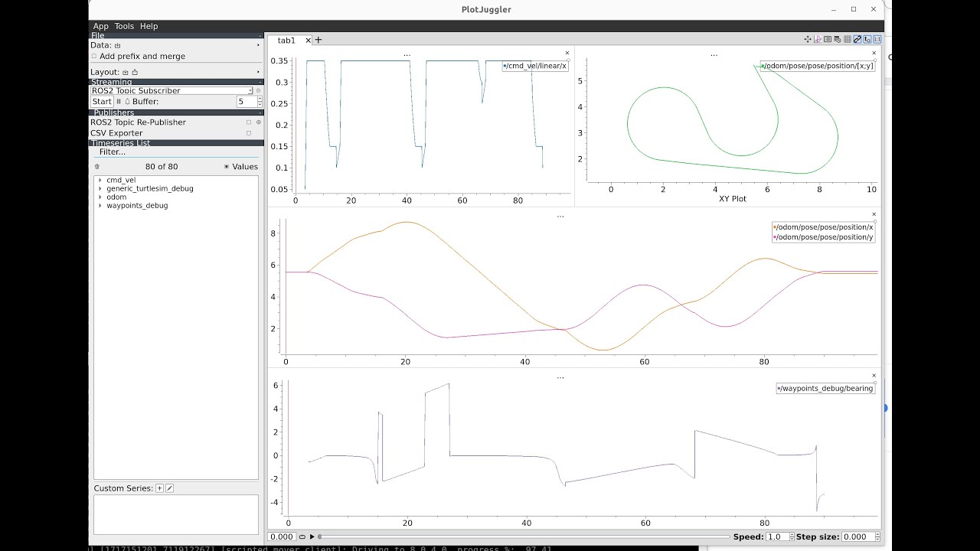This screenshot has width=980, height=551.
Task: Click the Step size spinner arrows
Action: point(877,537)
